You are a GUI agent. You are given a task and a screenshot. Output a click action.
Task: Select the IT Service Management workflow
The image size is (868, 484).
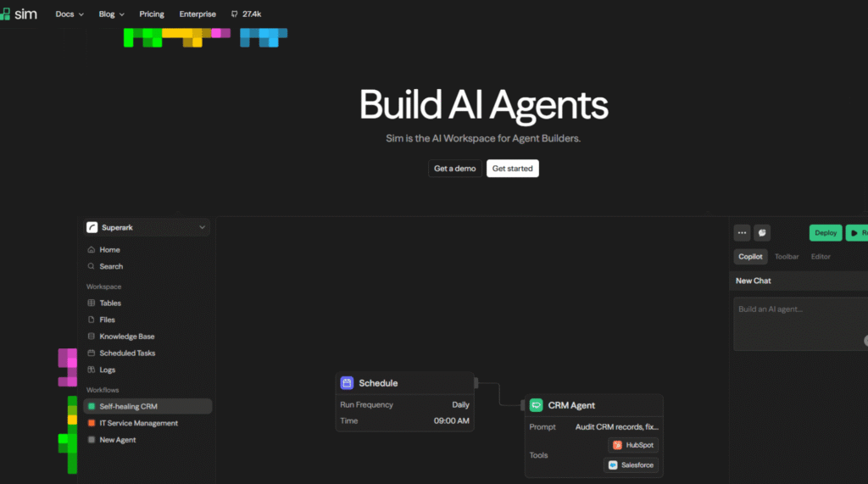point(138,423)
